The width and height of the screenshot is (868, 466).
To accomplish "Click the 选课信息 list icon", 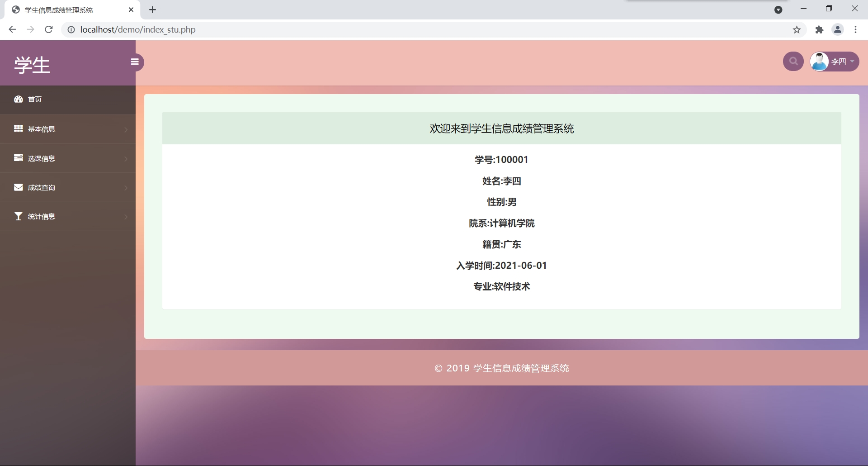I will click(18, 158).
